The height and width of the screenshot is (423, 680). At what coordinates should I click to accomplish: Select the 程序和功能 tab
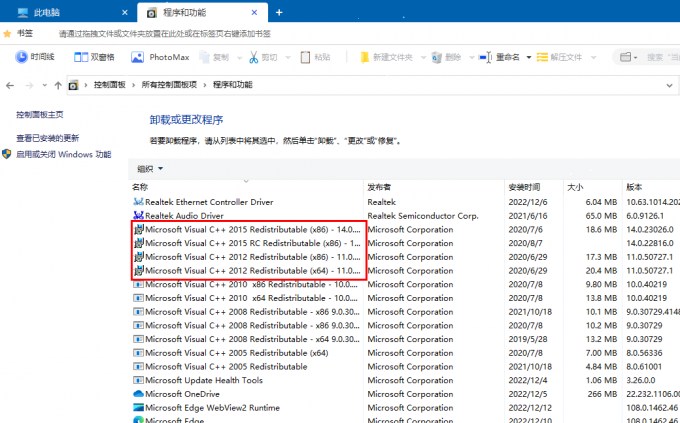(203, 12)
